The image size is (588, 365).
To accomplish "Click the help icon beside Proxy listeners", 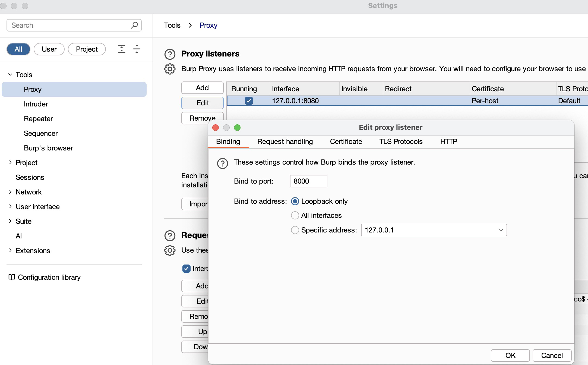I will point(170,54).
